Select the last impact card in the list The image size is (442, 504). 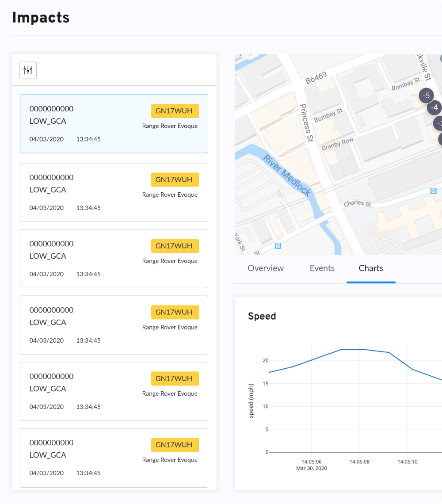pyautogui.click(x=114, y=458)
